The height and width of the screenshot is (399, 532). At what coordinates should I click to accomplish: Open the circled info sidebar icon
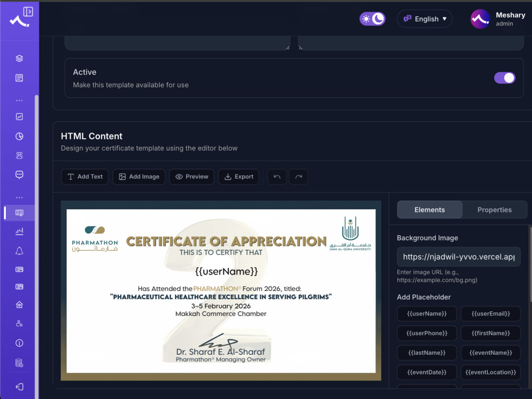19,343
